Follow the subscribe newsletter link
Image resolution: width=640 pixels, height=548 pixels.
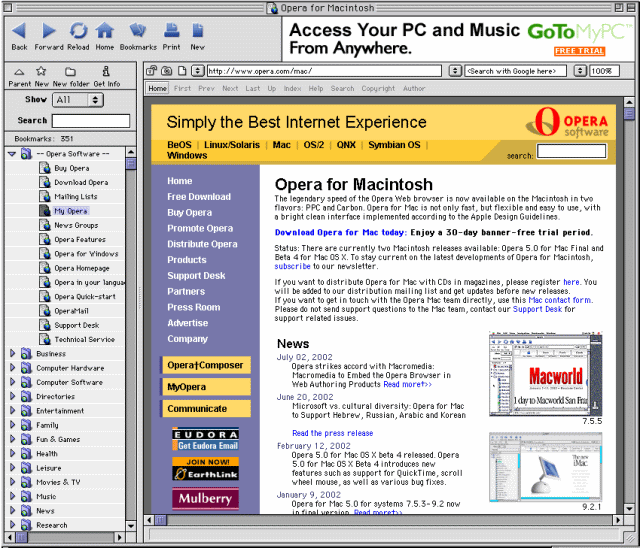tap(292, 266)
